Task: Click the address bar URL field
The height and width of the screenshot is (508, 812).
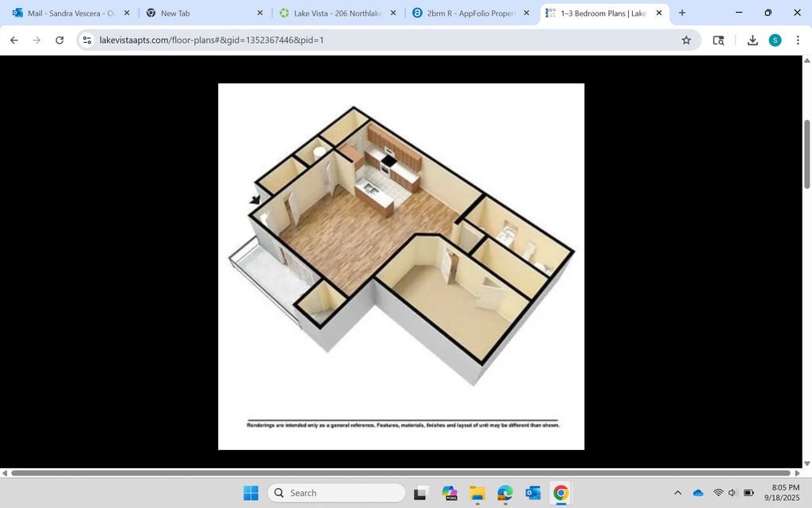Action: 381,40
